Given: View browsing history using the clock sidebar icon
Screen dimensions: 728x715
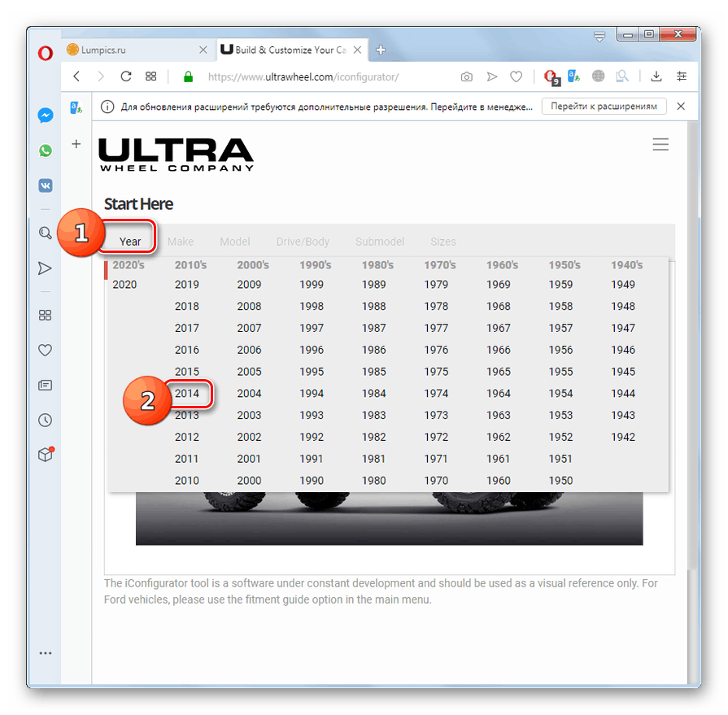Looking at the screenshot, I should [x=45, y=420].
